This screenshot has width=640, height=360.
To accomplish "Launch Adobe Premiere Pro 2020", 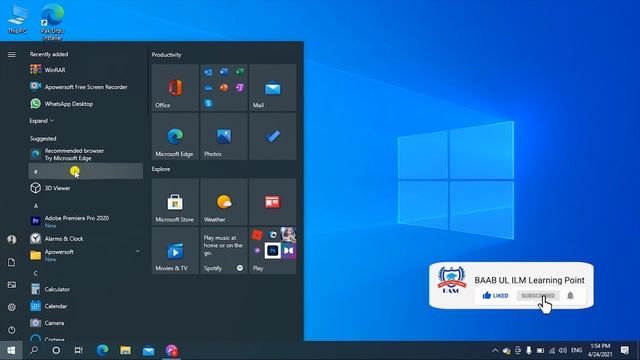I will click(86, 221).
